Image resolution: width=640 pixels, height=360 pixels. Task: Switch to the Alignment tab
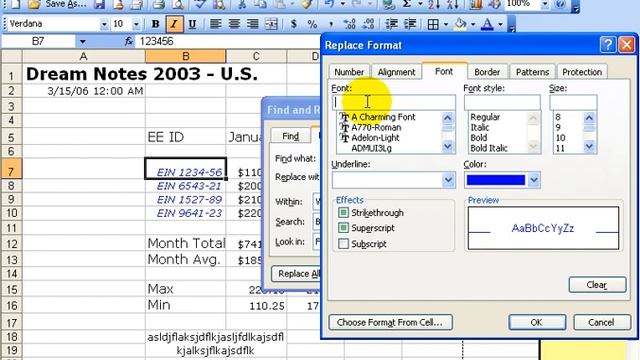point(396,72)
